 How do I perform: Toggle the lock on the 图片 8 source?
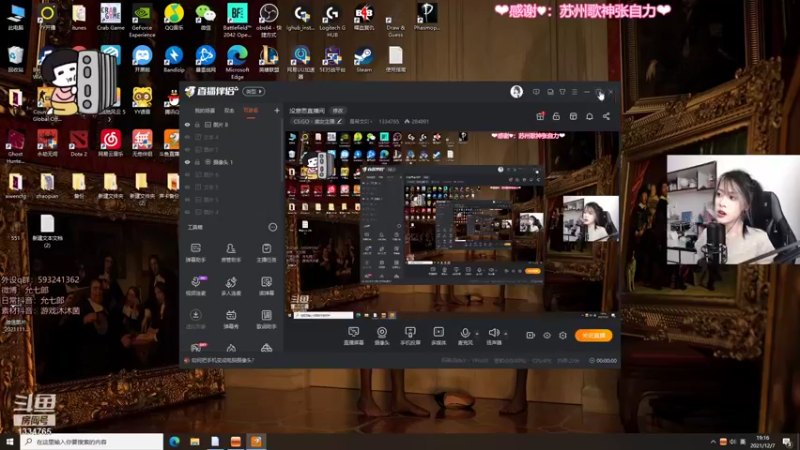[197, 124]
